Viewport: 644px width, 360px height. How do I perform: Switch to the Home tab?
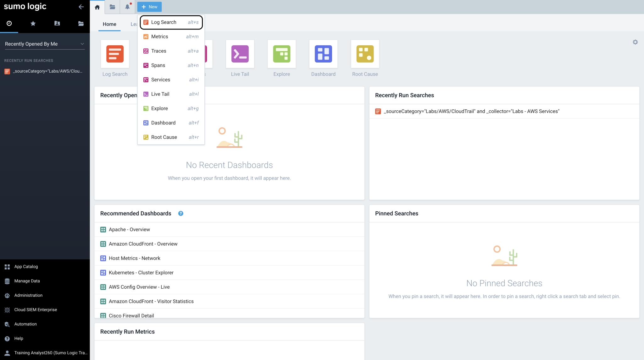click(x=109, y=24)
